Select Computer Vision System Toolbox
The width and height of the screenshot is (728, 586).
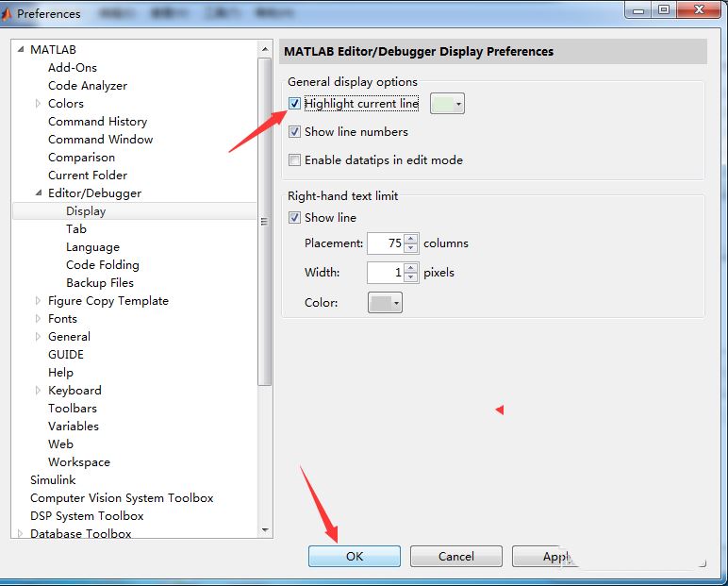point(122,497)
